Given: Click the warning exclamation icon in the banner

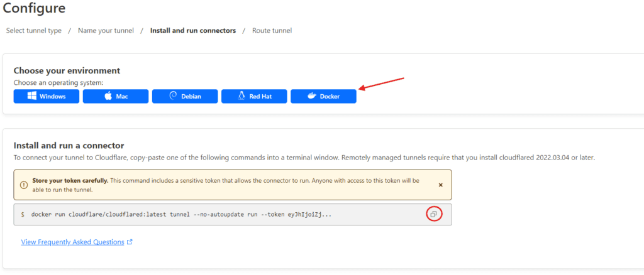Looking at the screenshot, I should 24,185.
